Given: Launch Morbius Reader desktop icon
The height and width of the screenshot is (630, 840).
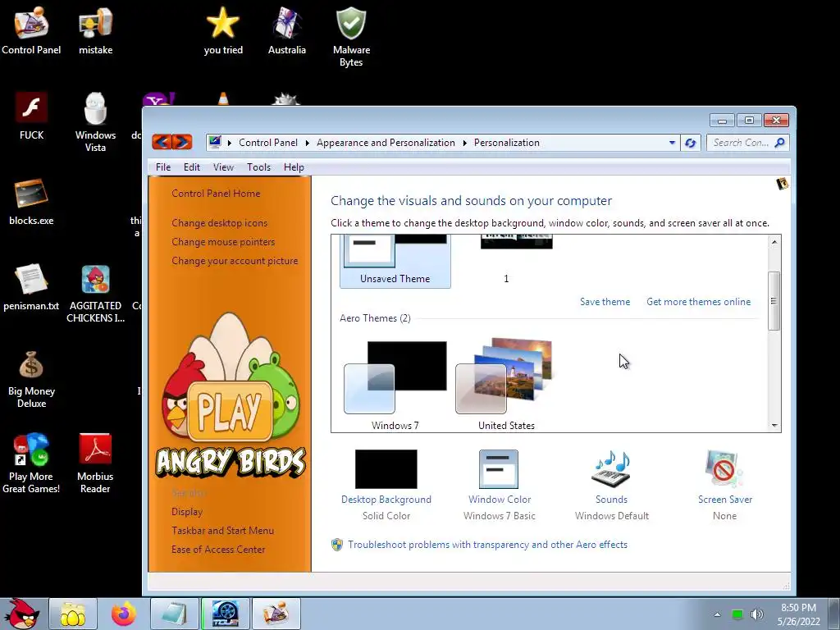Looking at the screenshot, I should point(95,463).
